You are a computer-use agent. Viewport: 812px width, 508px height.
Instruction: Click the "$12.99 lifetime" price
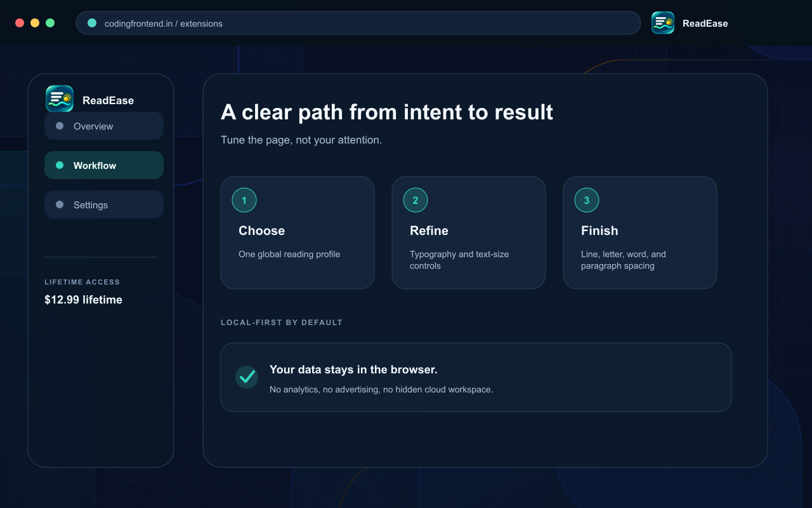(84, 300)
